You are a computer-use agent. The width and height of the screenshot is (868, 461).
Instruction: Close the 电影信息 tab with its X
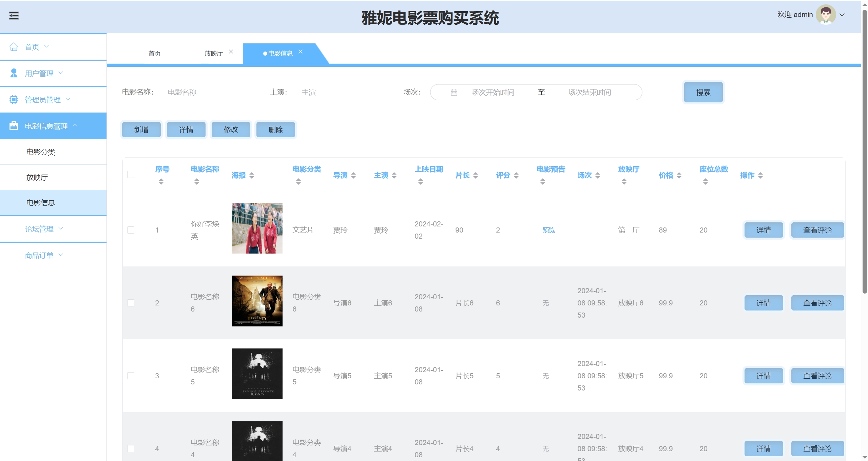(x=301, y=52)
